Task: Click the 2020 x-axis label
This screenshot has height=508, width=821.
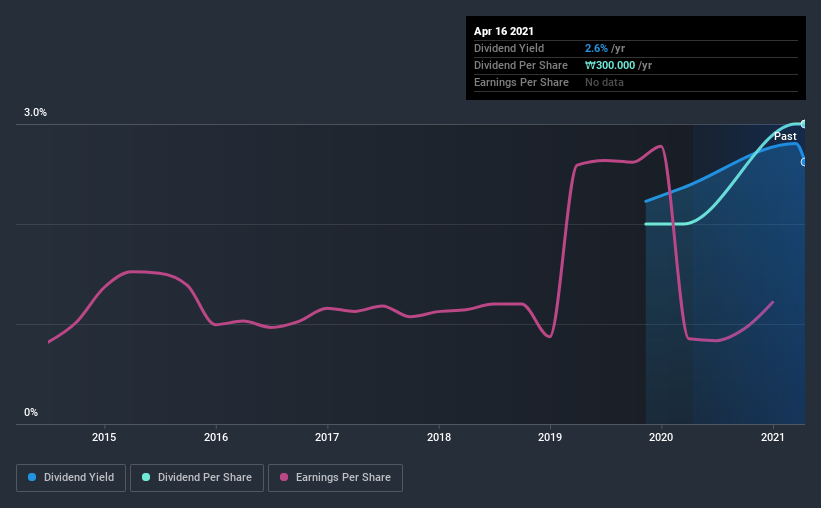Action: (661, 437)
